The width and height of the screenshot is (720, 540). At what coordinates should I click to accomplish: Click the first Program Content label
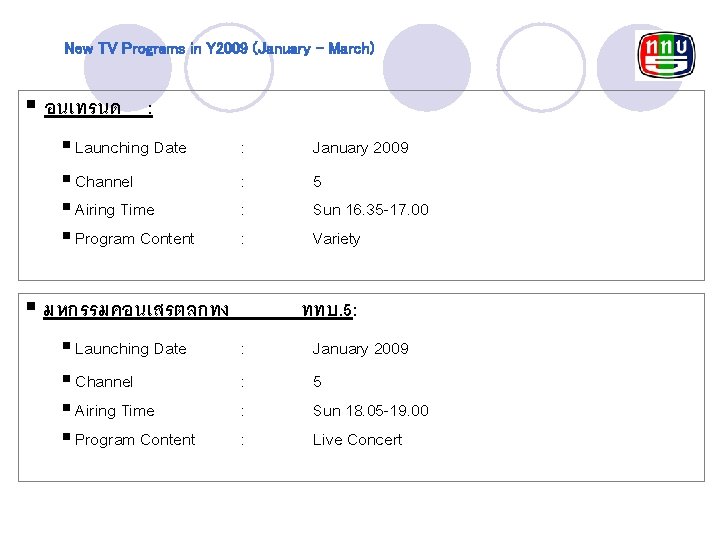[135, 239]
